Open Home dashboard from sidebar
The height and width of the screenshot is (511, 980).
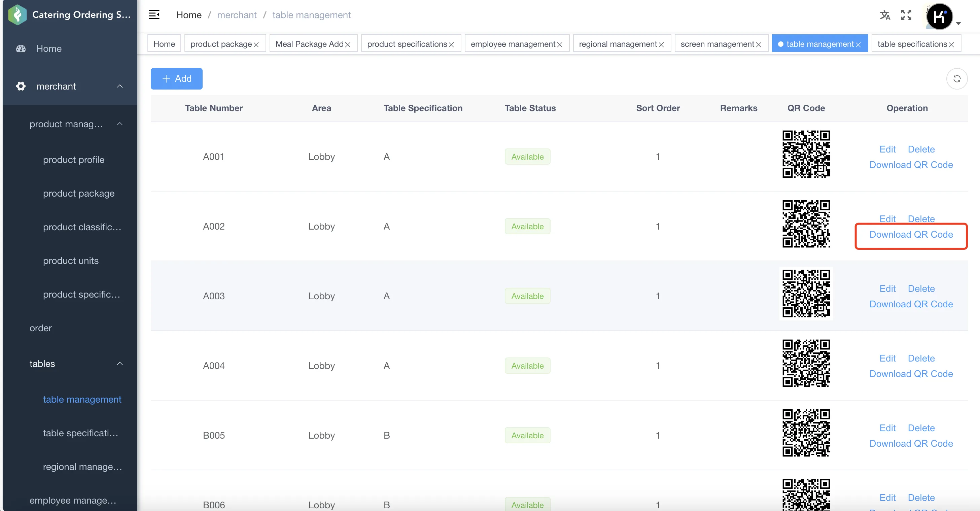click(49, 49)
